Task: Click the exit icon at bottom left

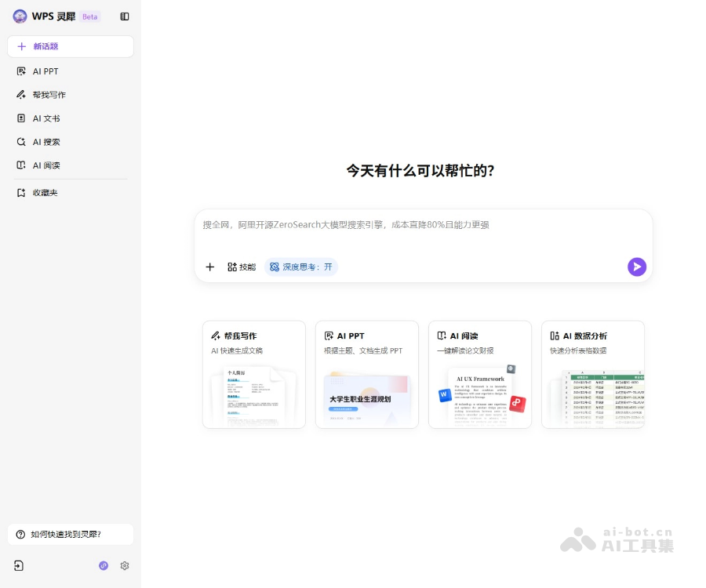Action: point(18,565)
